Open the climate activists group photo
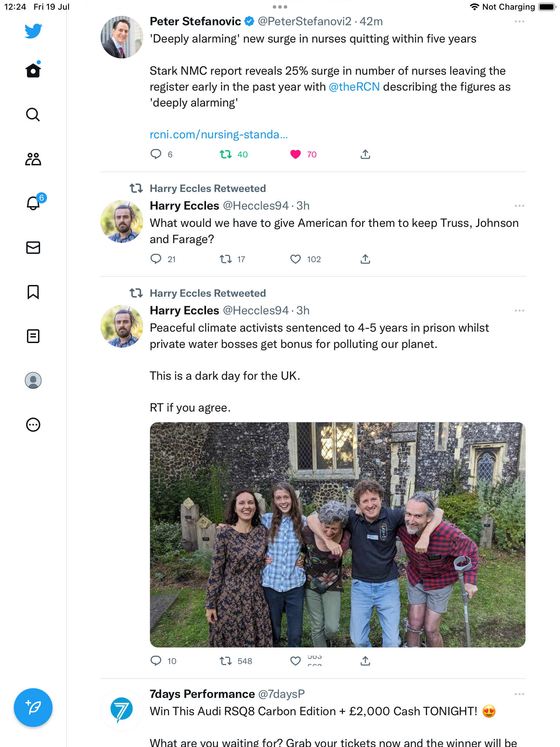This screenshot has width=560, height=747. pyautogui.click(x=337, y=535)
